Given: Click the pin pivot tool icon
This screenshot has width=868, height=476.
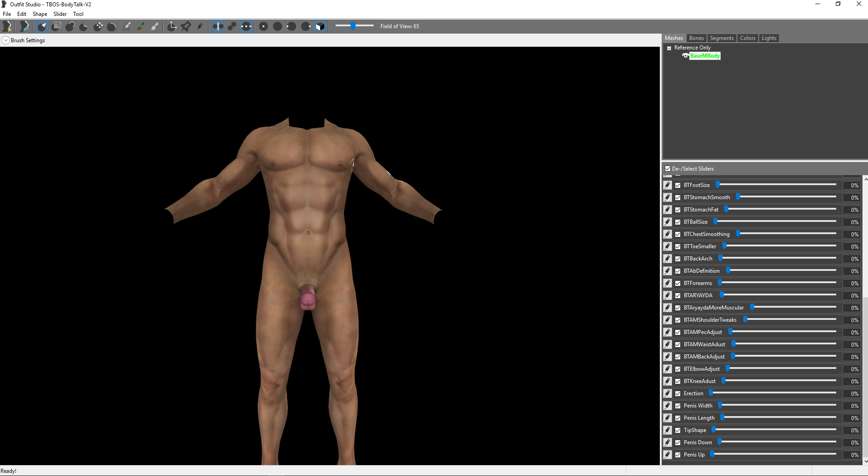Looking at the screenshot, I should pos(186,26).
